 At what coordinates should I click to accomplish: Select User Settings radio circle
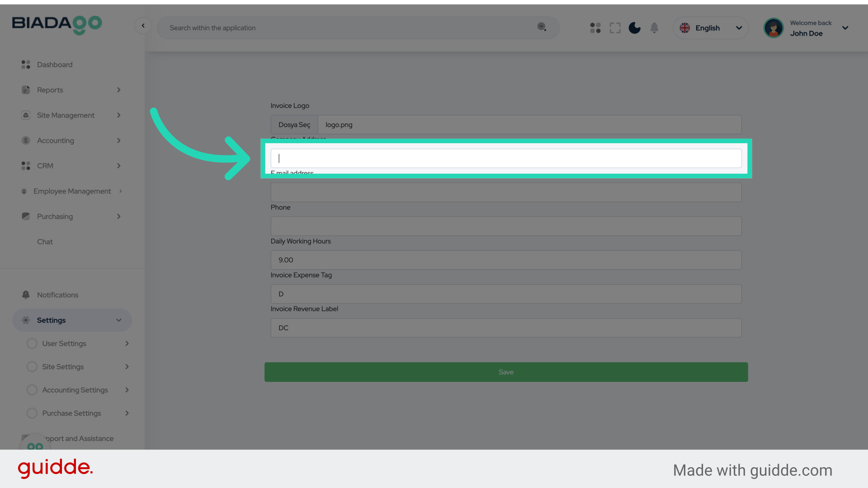(x=32, y=343)
